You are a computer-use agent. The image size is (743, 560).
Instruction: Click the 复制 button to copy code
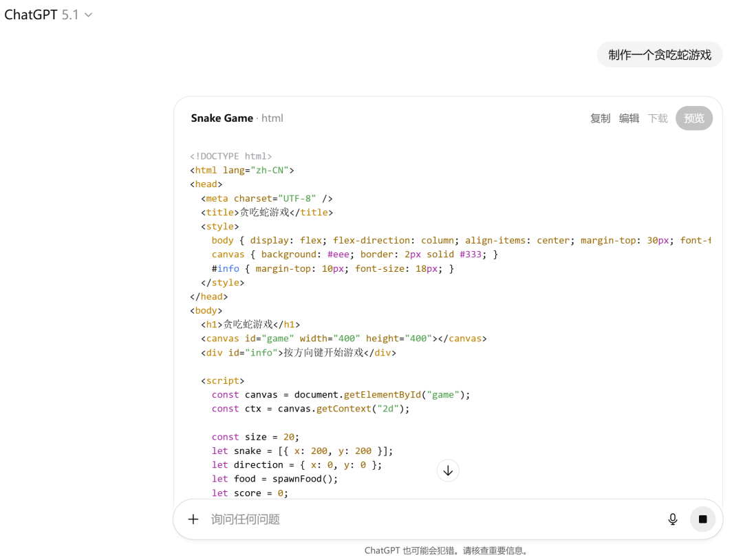tap(600, 118)
